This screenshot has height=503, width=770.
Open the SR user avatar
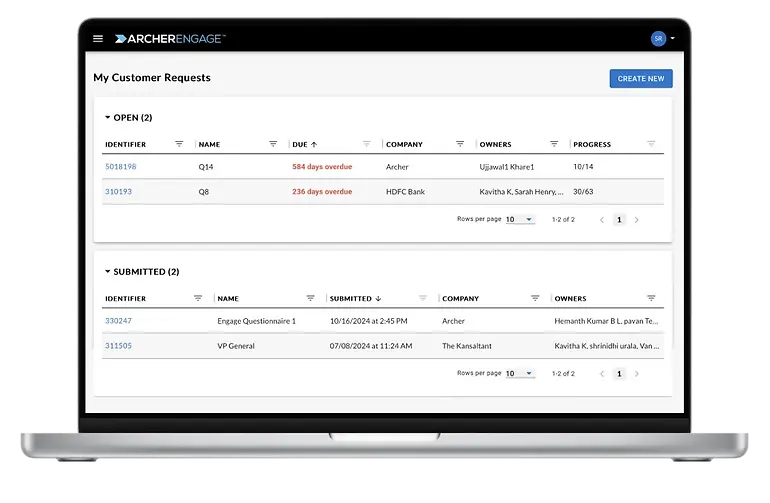pyautogui.click(x=658, y=38)
